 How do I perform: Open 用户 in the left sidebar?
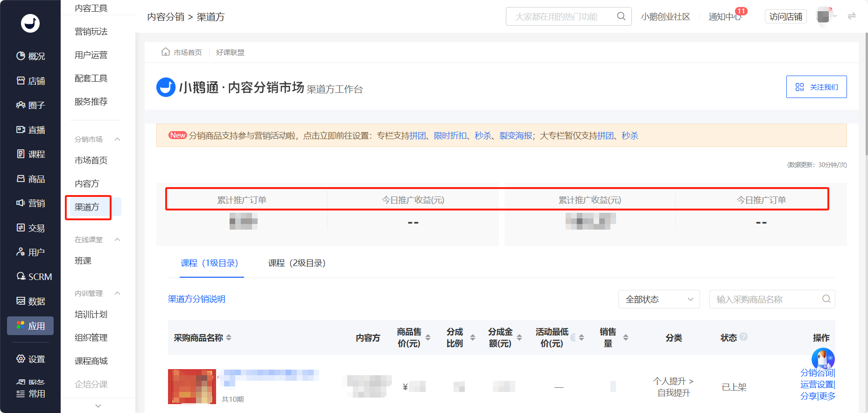point(30,252)
